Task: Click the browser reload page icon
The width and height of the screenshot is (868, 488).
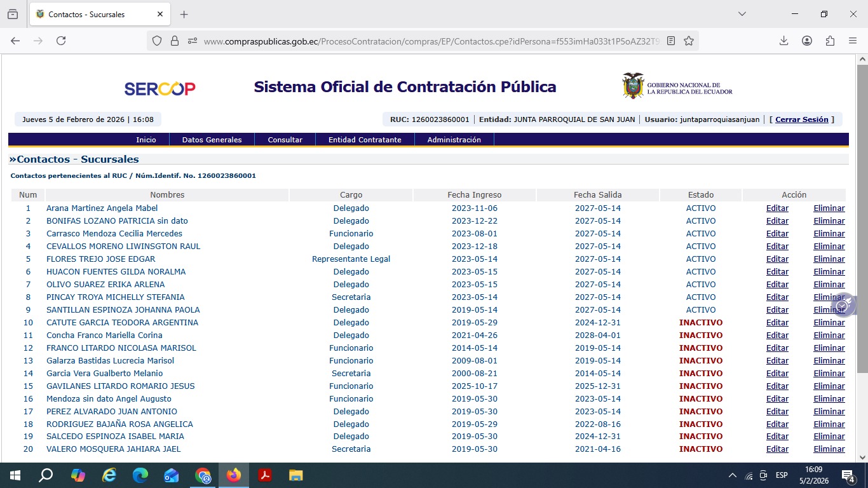Action: [61, 41]
